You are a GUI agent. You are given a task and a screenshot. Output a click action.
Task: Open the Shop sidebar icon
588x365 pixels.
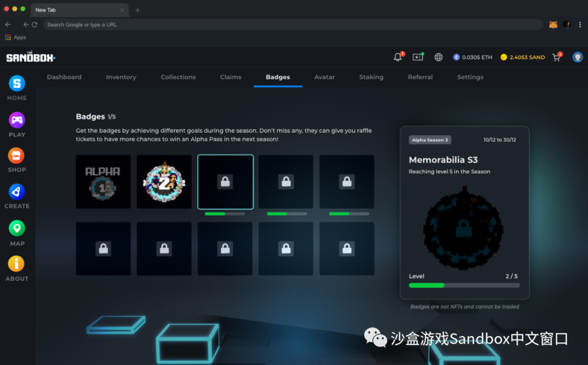(x=16, y=156)
